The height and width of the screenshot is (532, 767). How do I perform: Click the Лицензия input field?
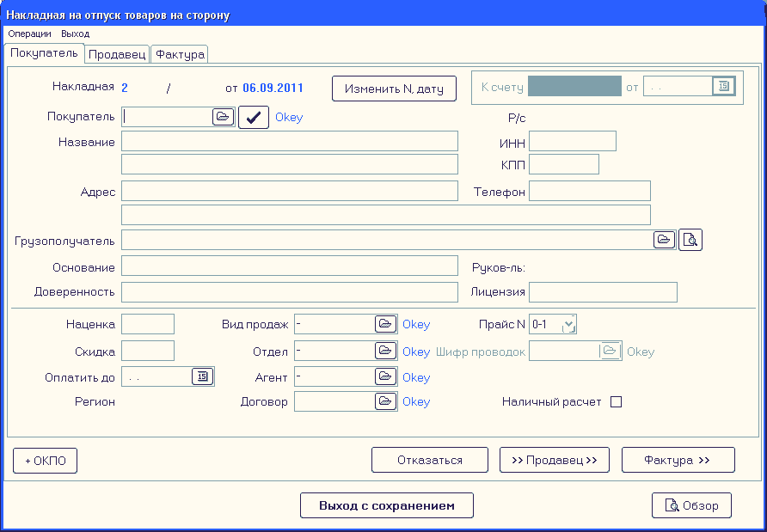(603, 292)
